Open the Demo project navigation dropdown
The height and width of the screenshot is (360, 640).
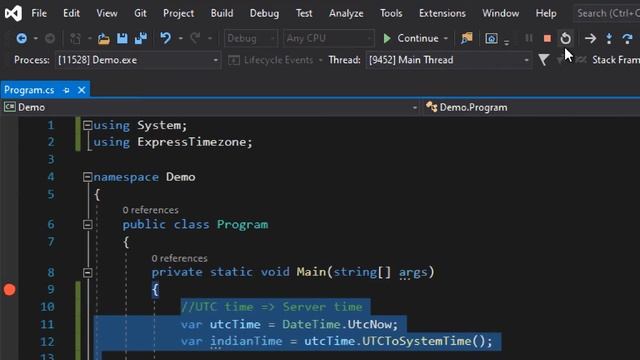(x=210, y=107)
